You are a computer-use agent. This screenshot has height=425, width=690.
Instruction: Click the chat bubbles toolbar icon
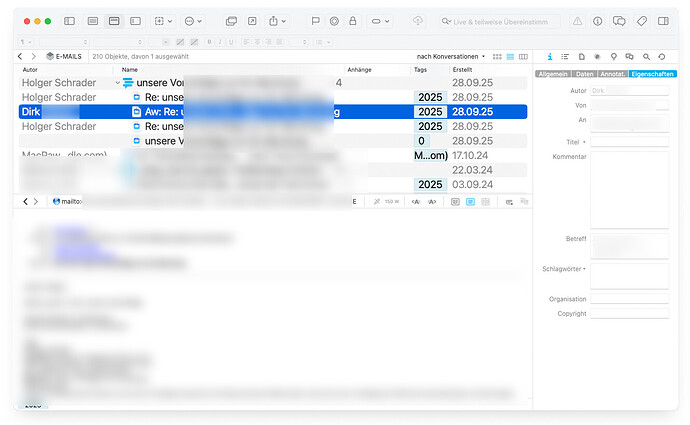pos(619,21)
